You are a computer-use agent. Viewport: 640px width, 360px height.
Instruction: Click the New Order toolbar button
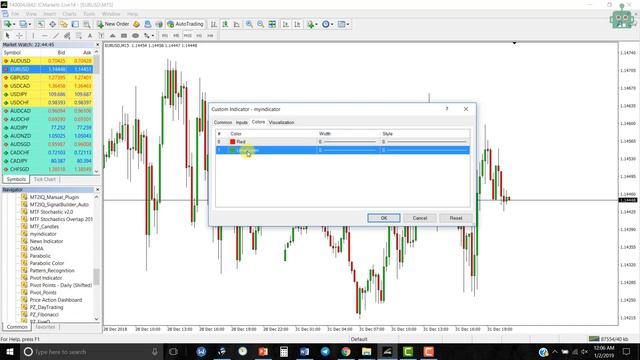point(113,24)
